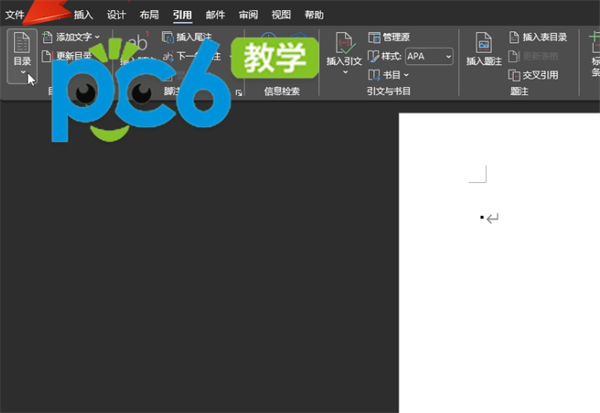
Task: Click the 题注 group label
Action: [519, 91]
